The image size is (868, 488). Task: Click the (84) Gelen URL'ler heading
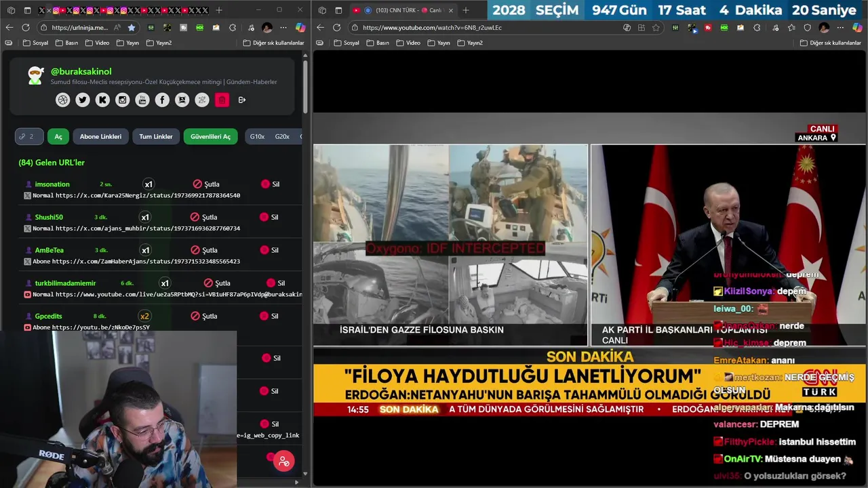pos(52,163)
